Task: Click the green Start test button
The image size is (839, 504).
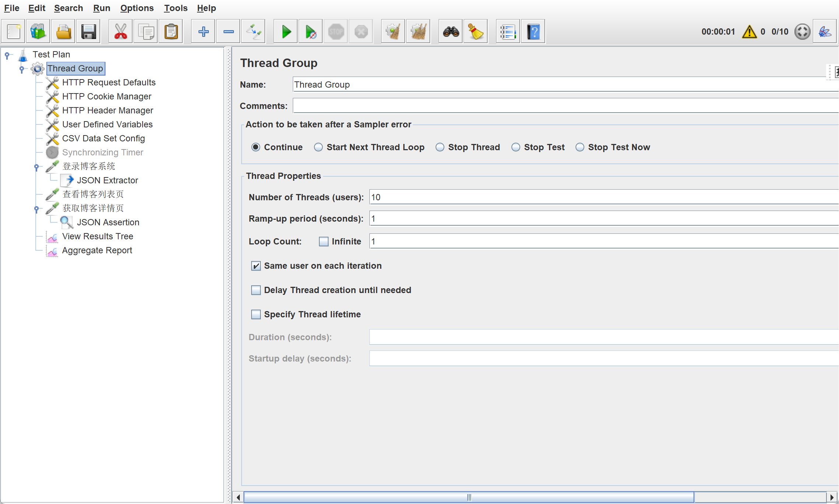Action: [x=286, y=32]
